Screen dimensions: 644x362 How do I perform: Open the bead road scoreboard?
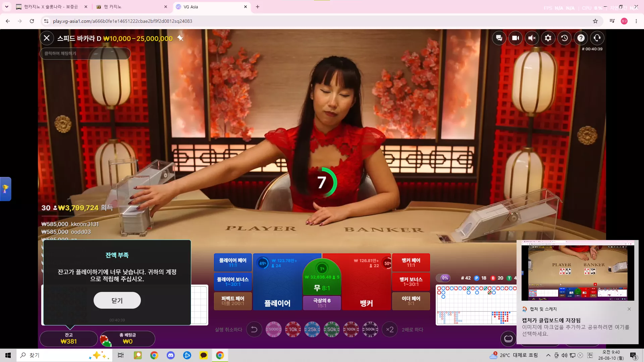click(476, 305)
